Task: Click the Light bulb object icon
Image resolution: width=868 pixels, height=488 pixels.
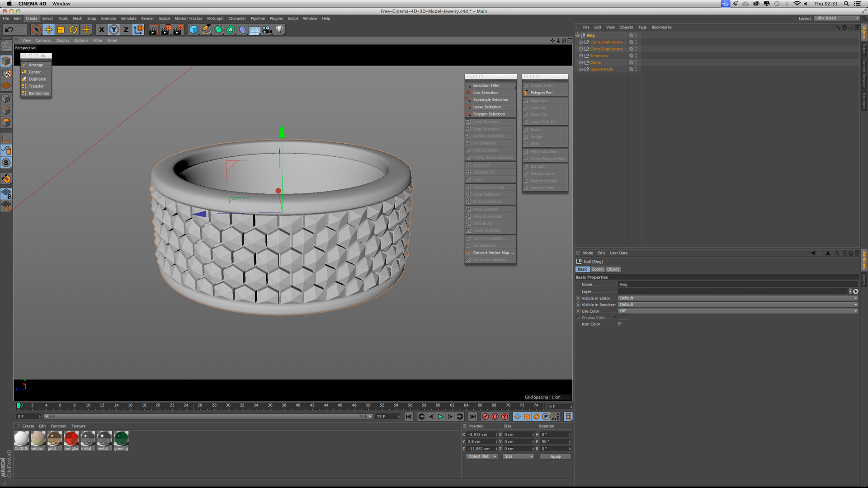Action: (x=279, y=30)
